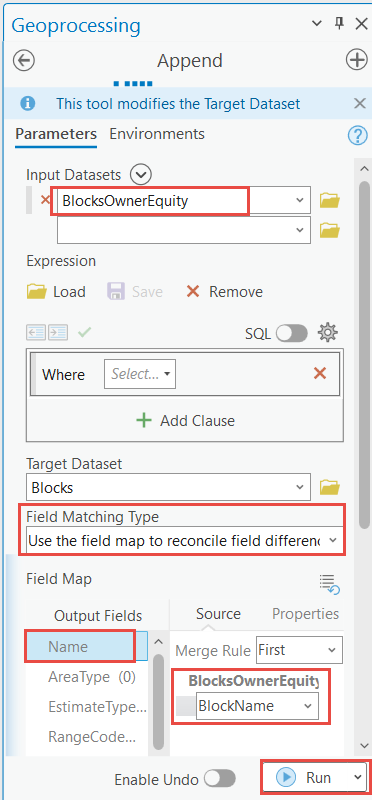This screenshot has width=372, height=800.
Task: Run the Append tool
Action: (314, 777)
